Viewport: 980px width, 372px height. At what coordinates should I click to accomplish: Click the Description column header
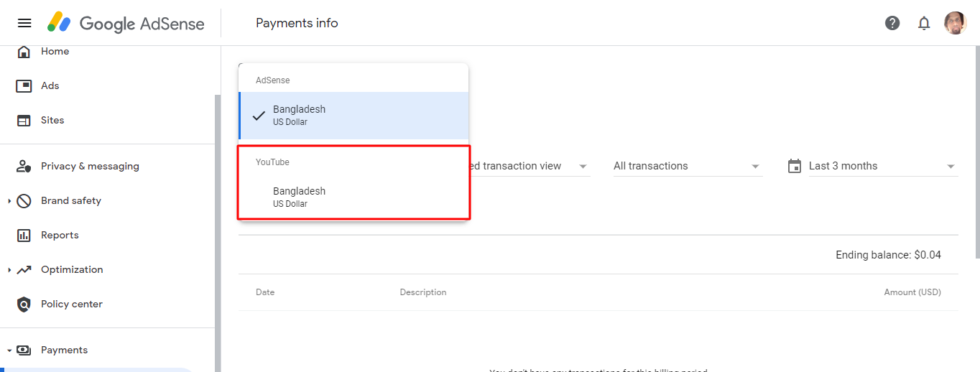click(x=423, y=292)
